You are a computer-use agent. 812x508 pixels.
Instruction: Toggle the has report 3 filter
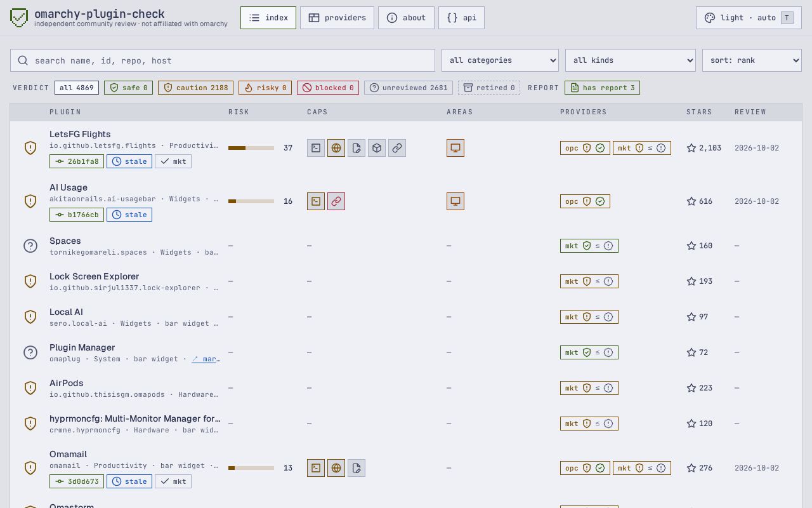coord(602,88)
